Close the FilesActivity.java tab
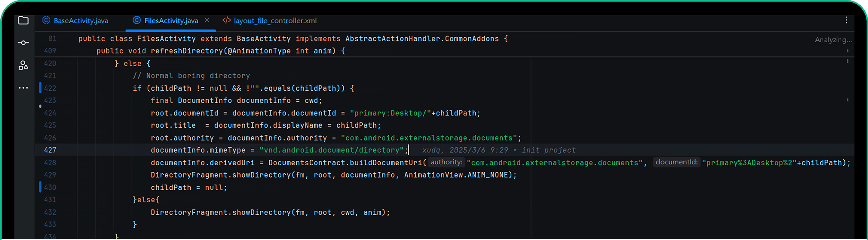The width and height of the screenshot is (868, 240). point(207,20)
